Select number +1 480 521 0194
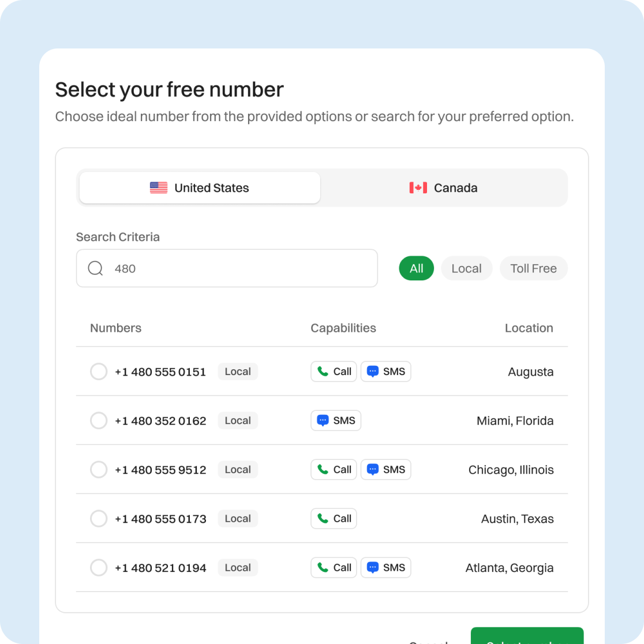This screenshot has height=644, width=644. point(99,568)
